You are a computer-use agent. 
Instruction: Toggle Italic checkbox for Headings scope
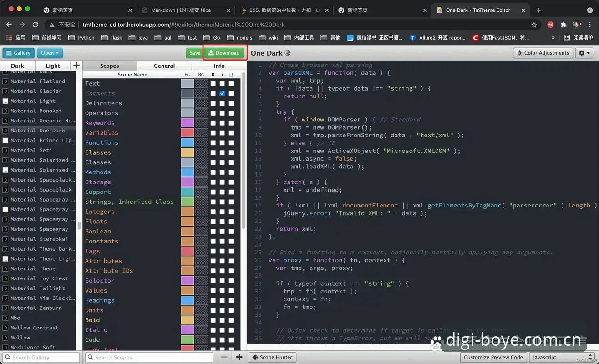[x=222, y=300]
